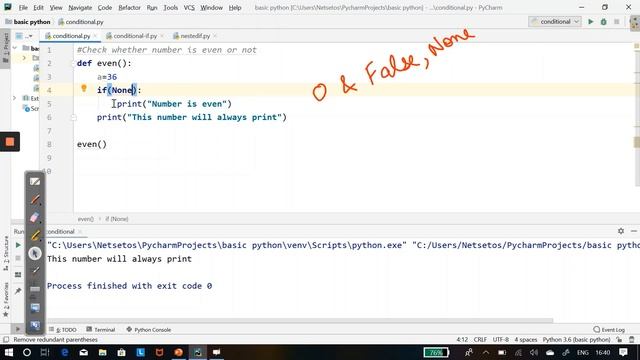
Task: Click the volume icon in the system tray
Action: [533, 352]
